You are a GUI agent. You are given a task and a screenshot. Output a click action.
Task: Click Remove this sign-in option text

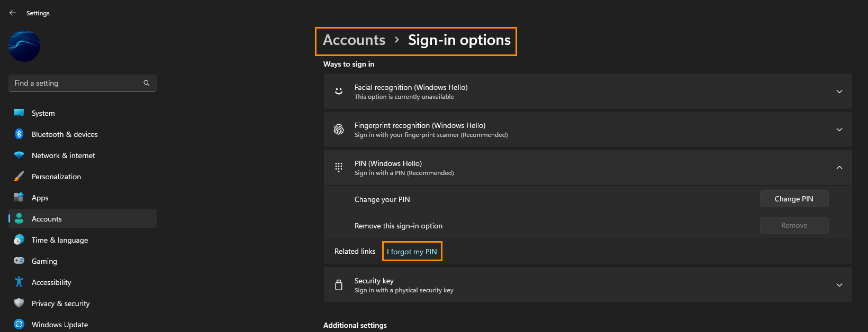399,226
